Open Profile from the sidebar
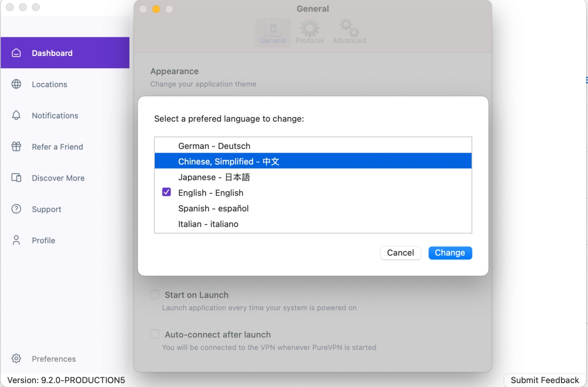 (x=65, y=240)
